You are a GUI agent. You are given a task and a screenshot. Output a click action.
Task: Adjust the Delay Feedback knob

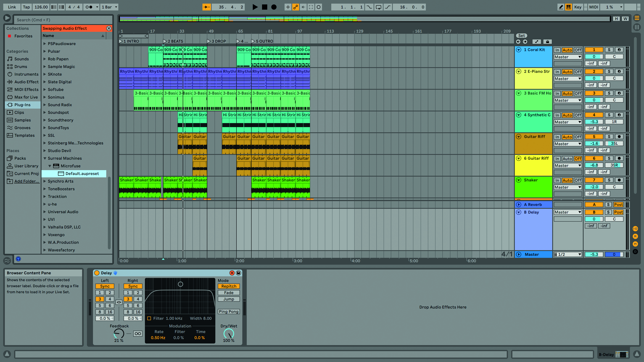point(119,333)
